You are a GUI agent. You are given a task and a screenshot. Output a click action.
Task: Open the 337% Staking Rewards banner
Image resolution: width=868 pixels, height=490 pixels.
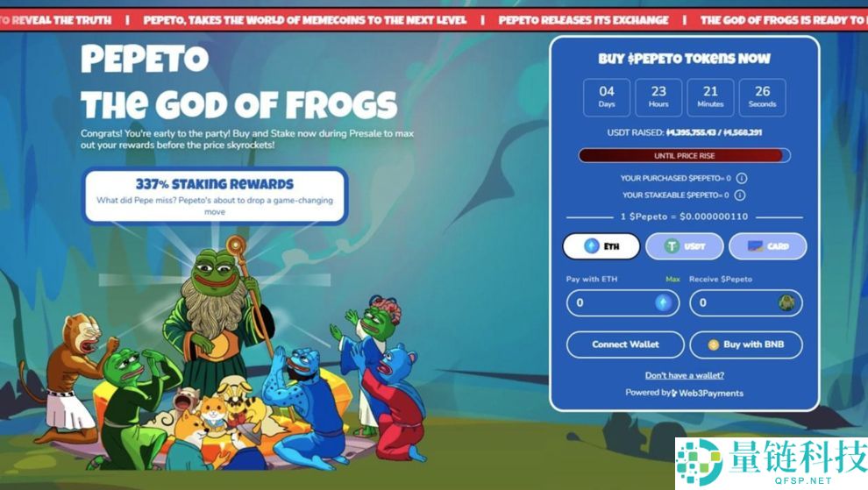215,196
